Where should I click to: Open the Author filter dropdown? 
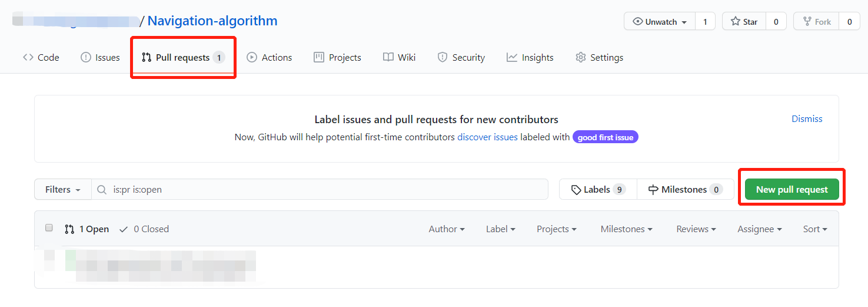click(447, 229)
